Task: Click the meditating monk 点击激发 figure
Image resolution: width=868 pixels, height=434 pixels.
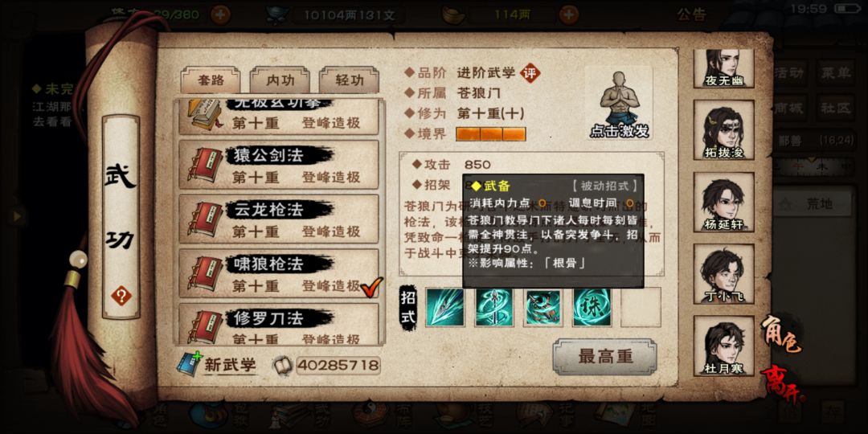Action: pos(618,104)
